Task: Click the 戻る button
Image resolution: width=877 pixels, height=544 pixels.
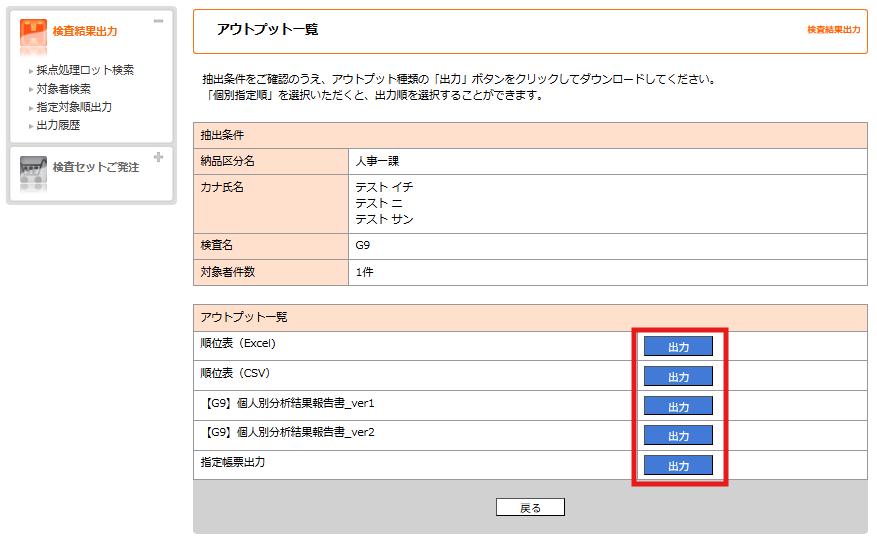Action: click(x=530, y=507)
